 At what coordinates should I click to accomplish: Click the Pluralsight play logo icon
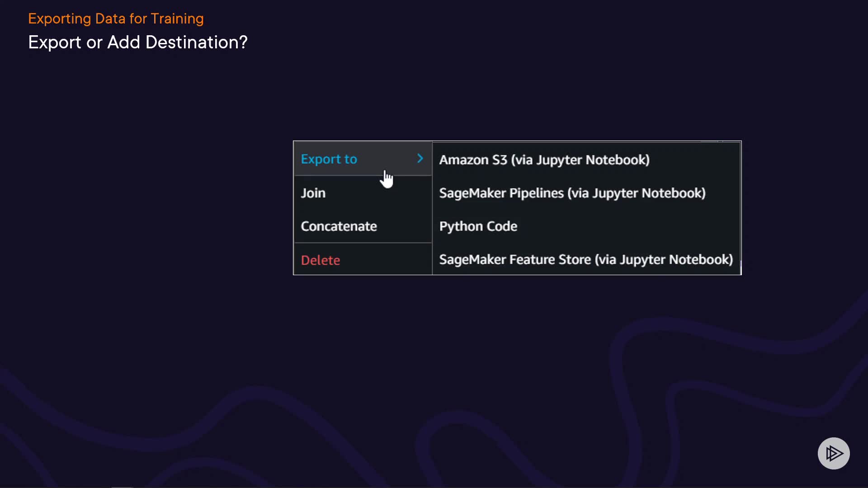click(x=834, y=453)
